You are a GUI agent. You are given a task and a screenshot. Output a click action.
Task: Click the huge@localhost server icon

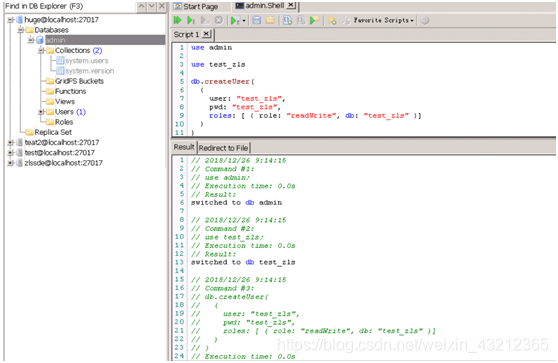point(20,20)
